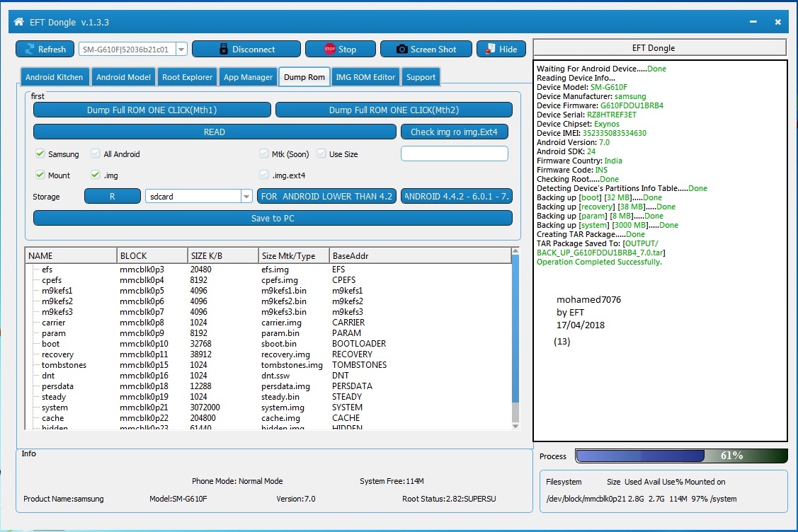
Task: Open the sdcard storage dropdown
Action: tap(246, 197)
